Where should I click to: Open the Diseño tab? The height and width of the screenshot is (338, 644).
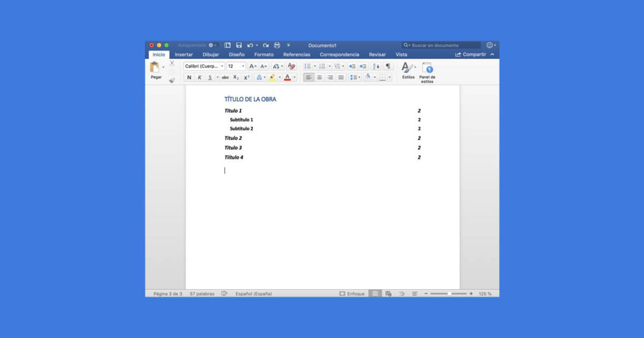pyautogui.click(x=237, y=55)
